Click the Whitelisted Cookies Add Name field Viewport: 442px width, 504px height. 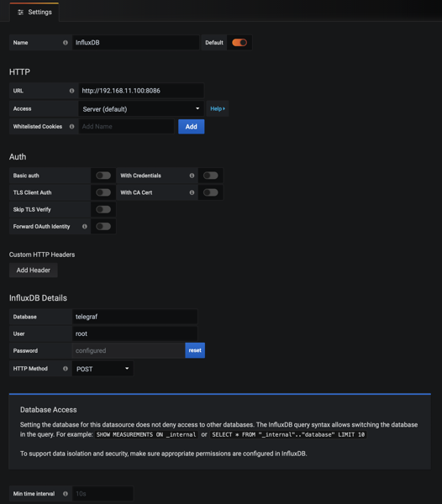[x=126, y=126]
